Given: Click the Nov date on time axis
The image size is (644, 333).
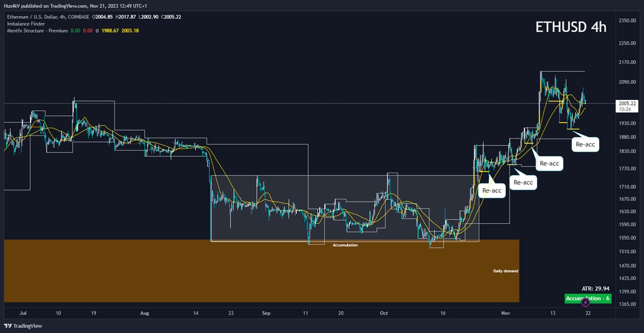Looking at the screenshot, I should point(506,313).
